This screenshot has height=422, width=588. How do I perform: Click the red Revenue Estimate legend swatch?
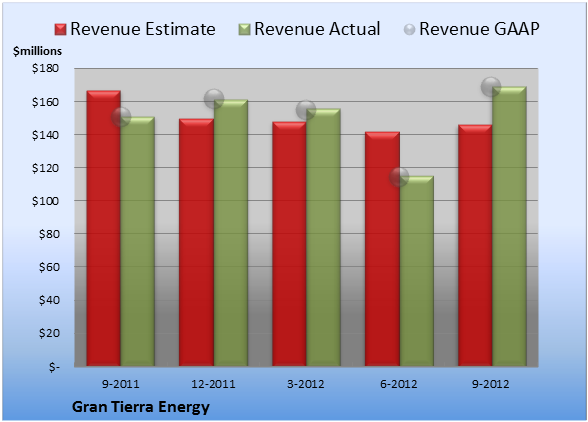pyautogui.click(x=60, y=30)
